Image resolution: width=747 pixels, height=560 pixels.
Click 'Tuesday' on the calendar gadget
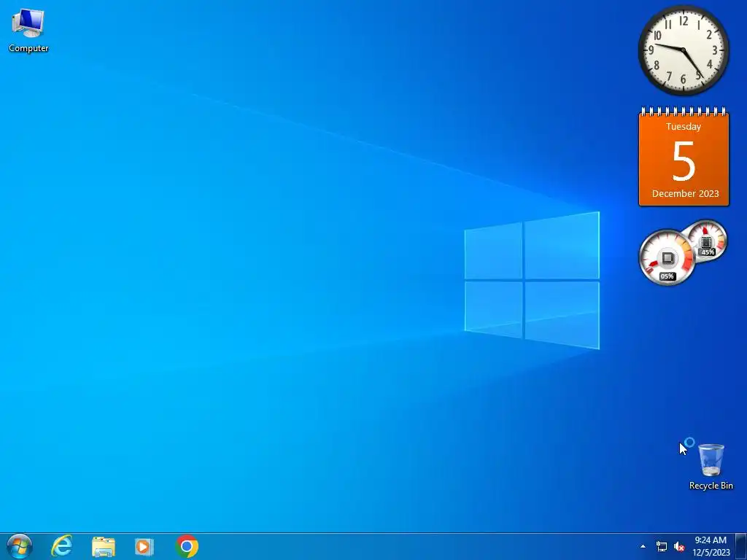(x=683, y=127)
